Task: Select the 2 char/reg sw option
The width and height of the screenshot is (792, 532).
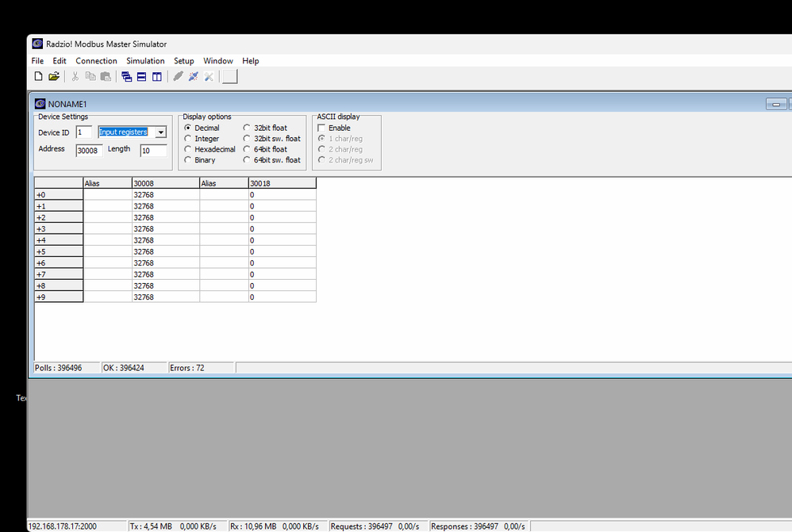Action: pyautogui.click(x=321, y=159)
